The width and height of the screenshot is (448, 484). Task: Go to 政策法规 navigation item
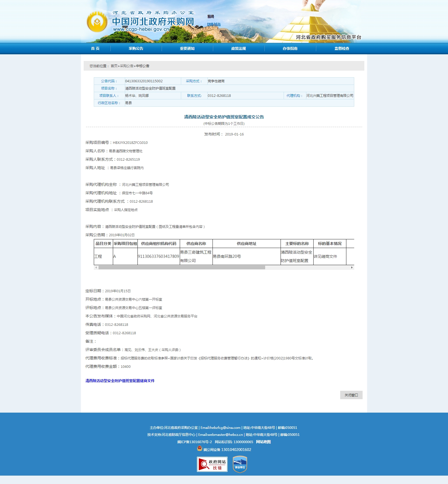point(239,48)
